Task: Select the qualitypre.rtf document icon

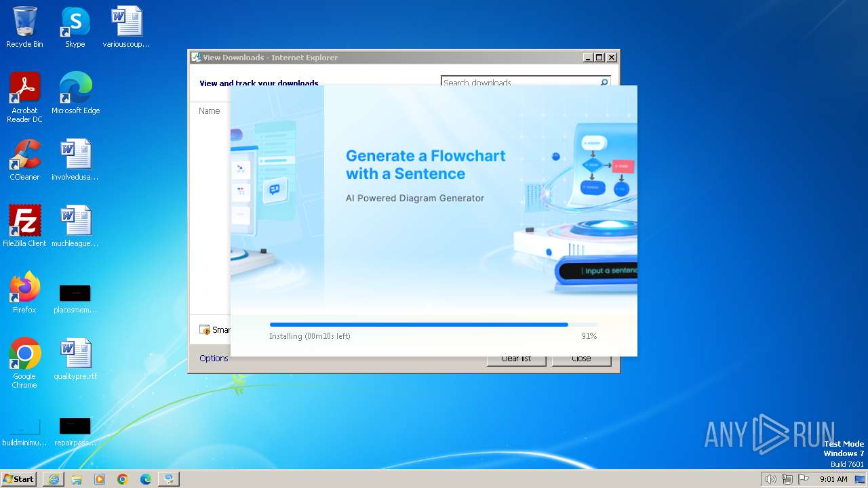Action: [75, 359]
